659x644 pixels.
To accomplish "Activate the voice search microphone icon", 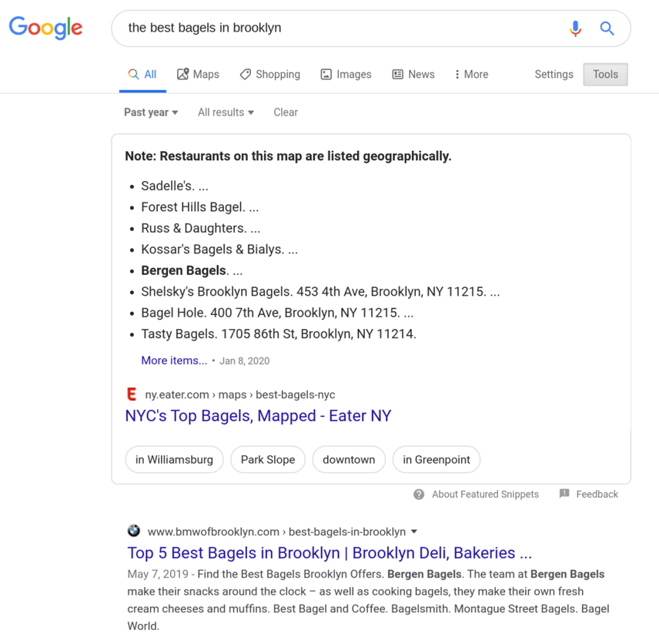I will pyautogui.click(x=575, y=28).
